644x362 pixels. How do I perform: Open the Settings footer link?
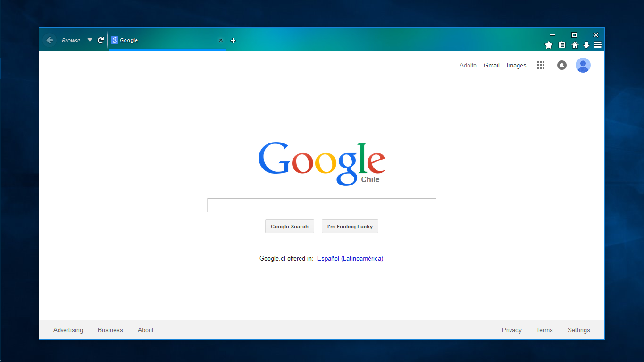point(579,330)
